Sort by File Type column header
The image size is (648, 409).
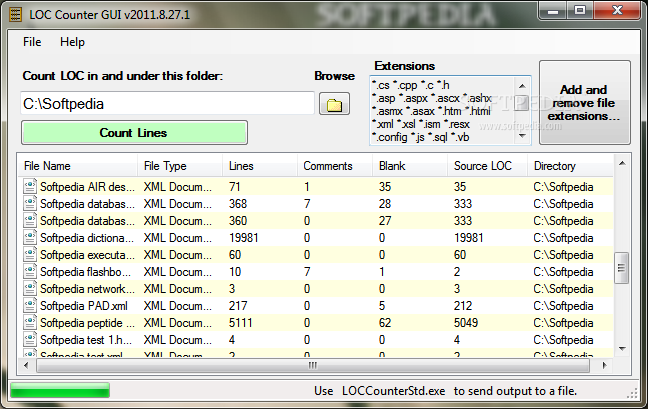pos(180,166)
